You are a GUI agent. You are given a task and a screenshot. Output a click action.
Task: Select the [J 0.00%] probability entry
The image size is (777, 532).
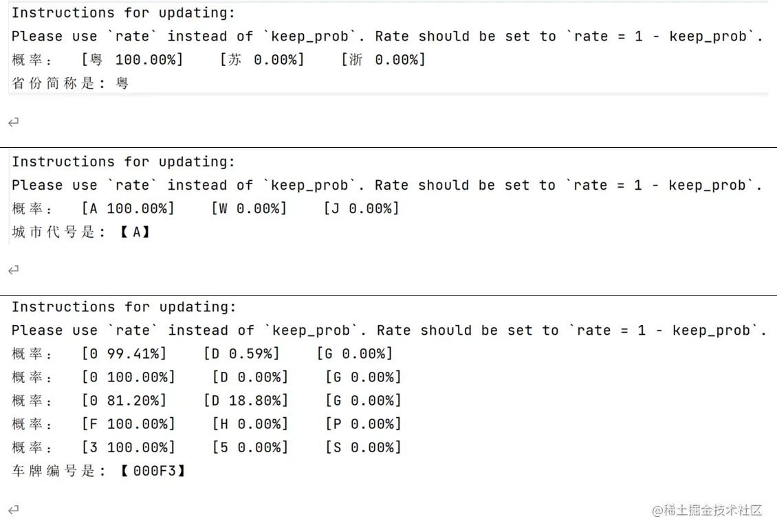click(362, 208)
